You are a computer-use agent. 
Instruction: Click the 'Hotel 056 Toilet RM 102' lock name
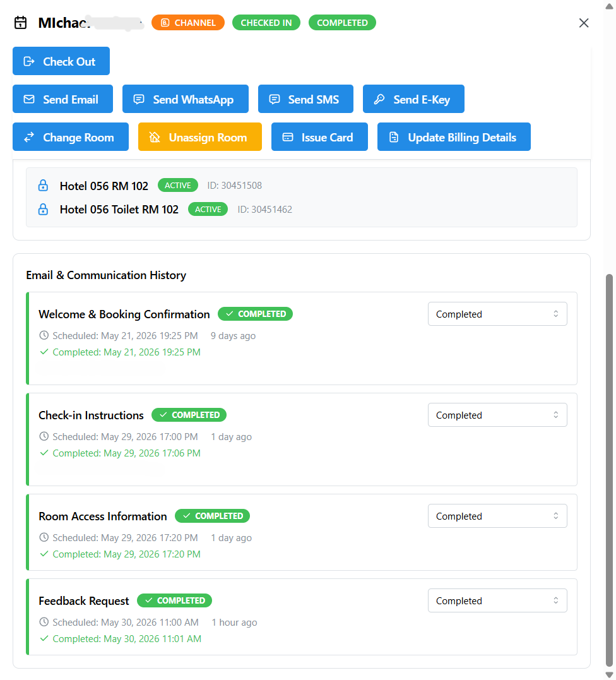(x=119, y=210)
